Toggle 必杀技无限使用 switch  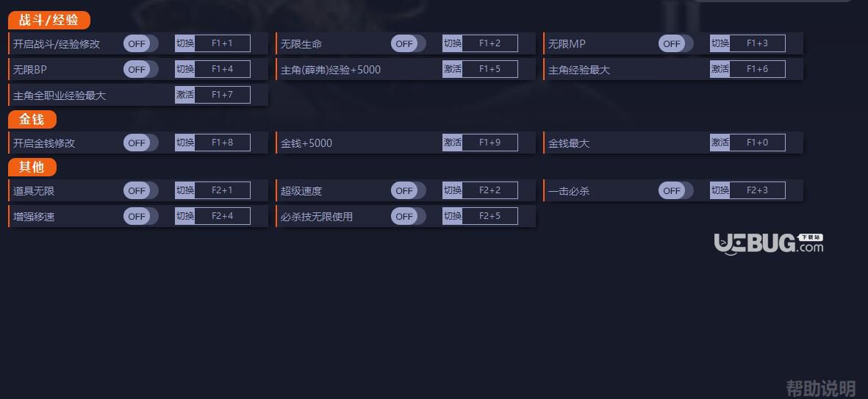tap(408, 216)
